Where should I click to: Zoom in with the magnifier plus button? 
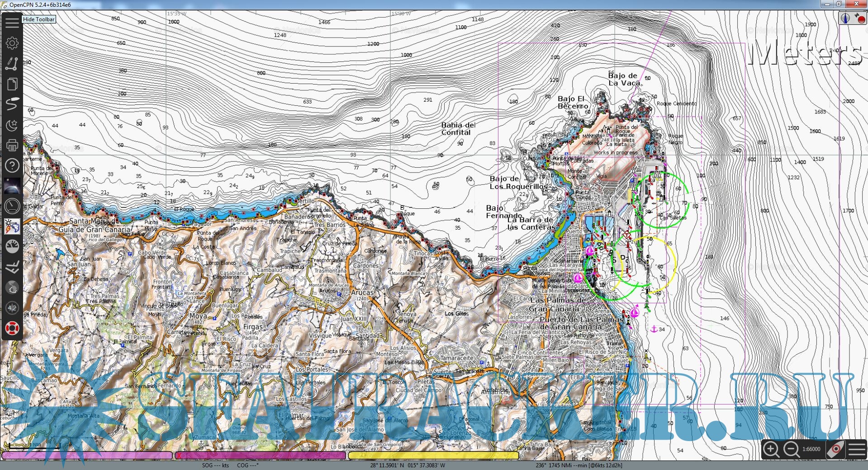pos(771,449)
